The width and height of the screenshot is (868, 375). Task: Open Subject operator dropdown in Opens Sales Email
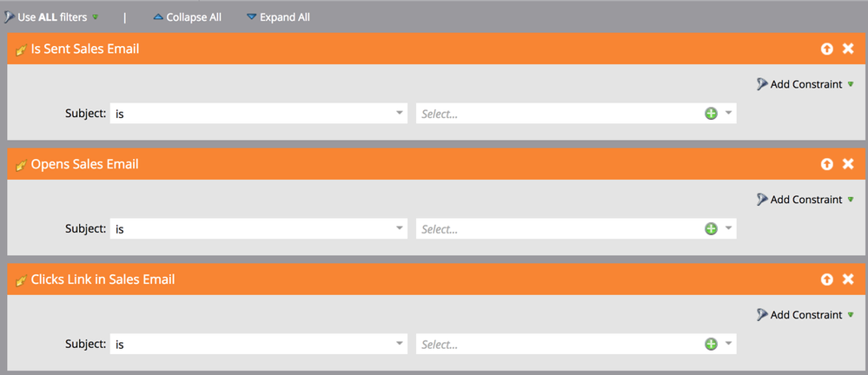259,229
